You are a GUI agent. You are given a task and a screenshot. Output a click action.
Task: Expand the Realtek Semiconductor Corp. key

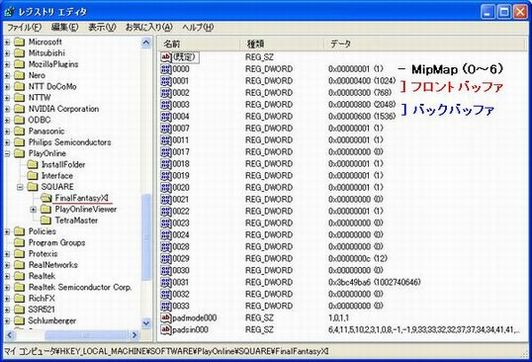[x=7, y=287]
